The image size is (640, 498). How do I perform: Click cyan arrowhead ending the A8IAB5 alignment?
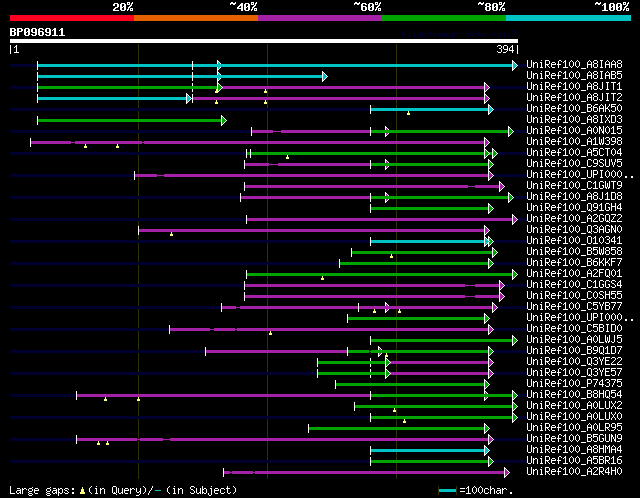tap(324, 76)
